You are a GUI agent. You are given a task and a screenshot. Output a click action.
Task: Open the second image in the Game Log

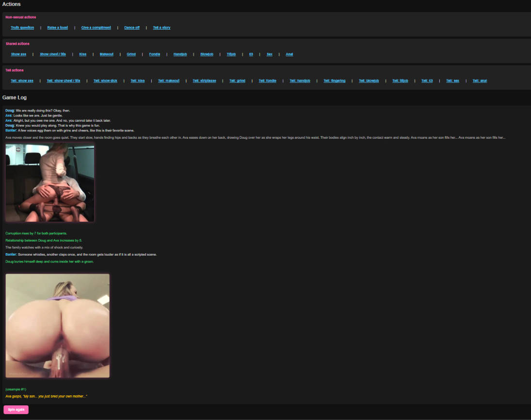pos(58,325)
